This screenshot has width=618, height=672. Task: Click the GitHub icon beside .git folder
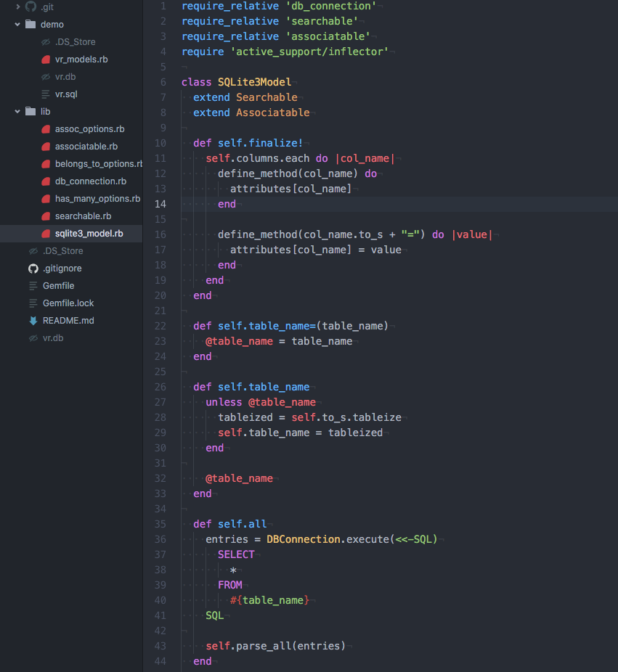[x=31, y=7]
